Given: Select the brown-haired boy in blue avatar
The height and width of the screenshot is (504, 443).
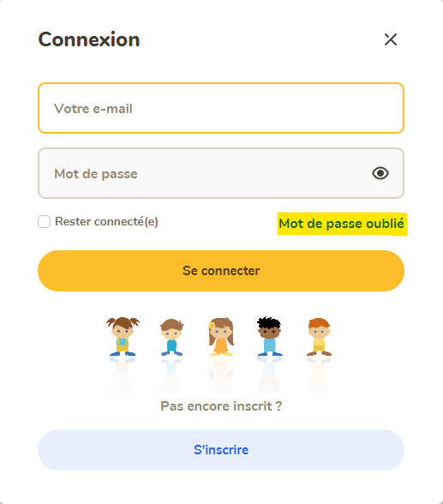Looking at the screenshot, I should point(171,337).
